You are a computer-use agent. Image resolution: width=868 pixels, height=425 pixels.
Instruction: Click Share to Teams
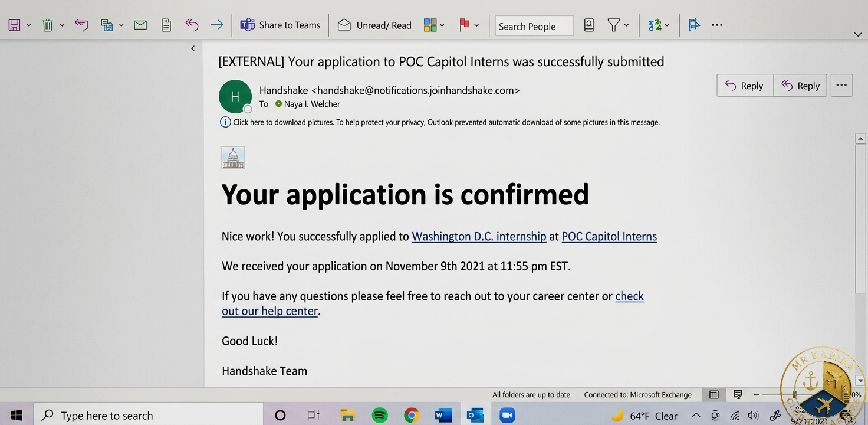[280, 25]
